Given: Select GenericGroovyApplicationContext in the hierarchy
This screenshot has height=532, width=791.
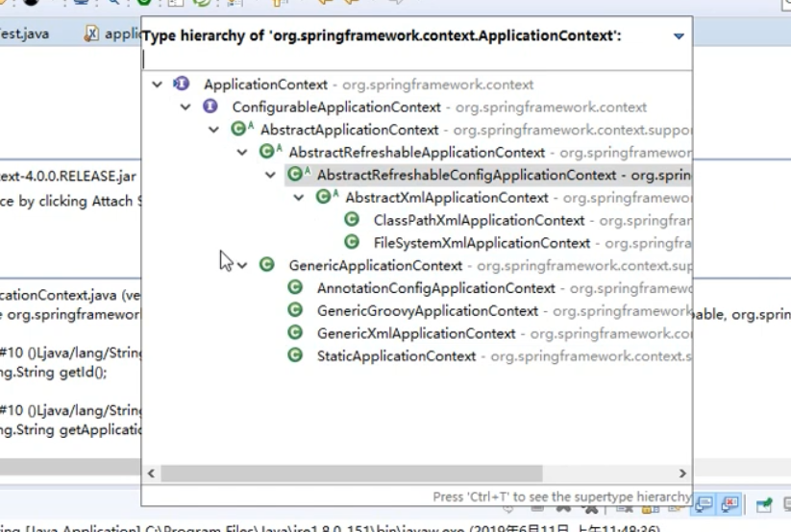Looking at the screenshot, I should pos(428,310).
